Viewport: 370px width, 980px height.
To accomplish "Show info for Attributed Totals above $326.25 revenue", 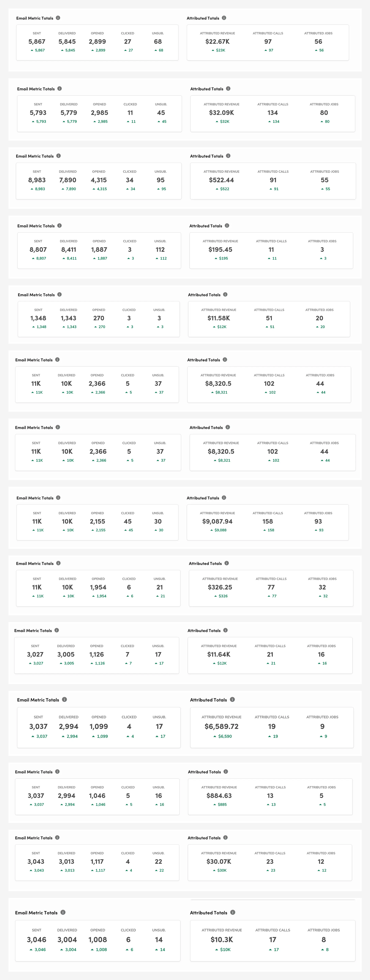I will [227, 563].
